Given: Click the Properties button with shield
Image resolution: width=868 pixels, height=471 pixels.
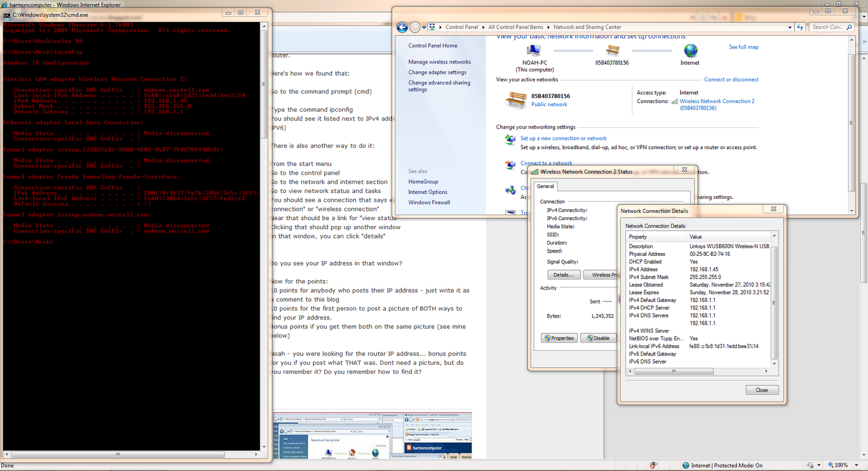Looking at the screenshot, I should 559,338.
